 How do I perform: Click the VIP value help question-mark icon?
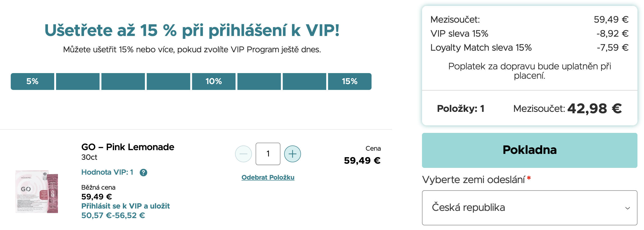click(143, 172)
